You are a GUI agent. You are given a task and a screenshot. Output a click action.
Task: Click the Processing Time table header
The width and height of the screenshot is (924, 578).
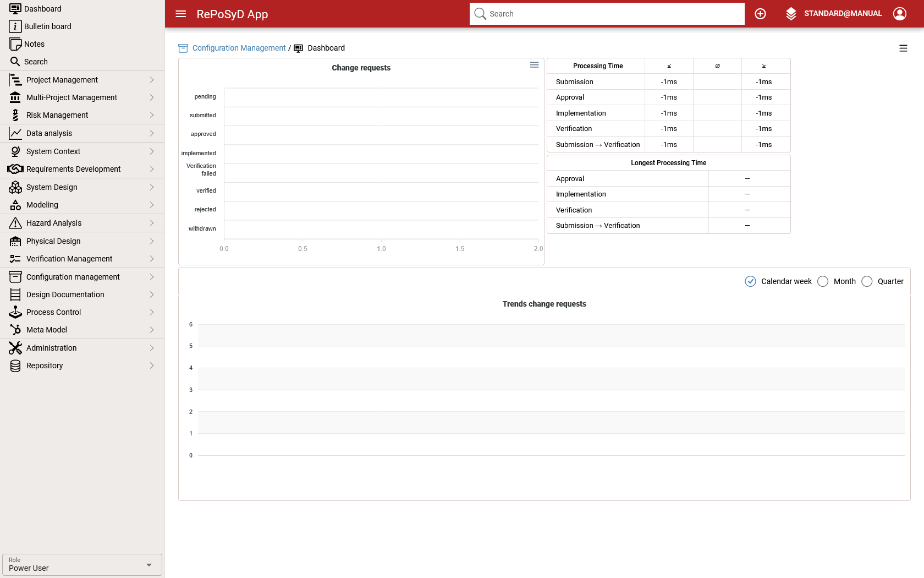tap(598, 66)
